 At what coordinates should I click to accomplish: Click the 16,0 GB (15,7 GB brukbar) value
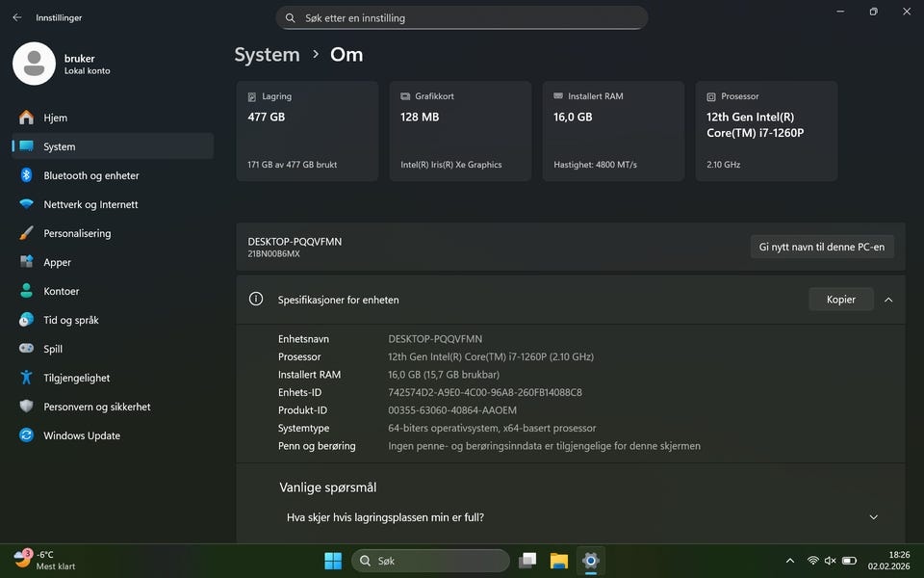click(444, 375)
